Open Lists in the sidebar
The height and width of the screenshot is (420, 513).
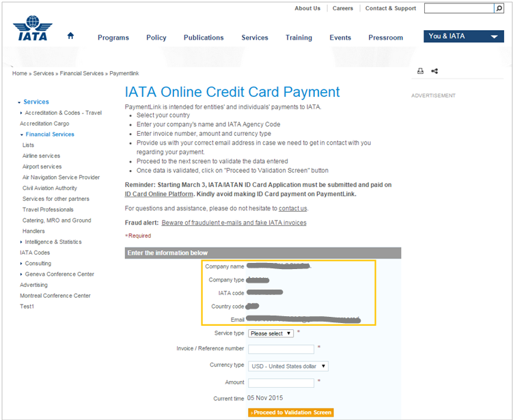[28, 145]
